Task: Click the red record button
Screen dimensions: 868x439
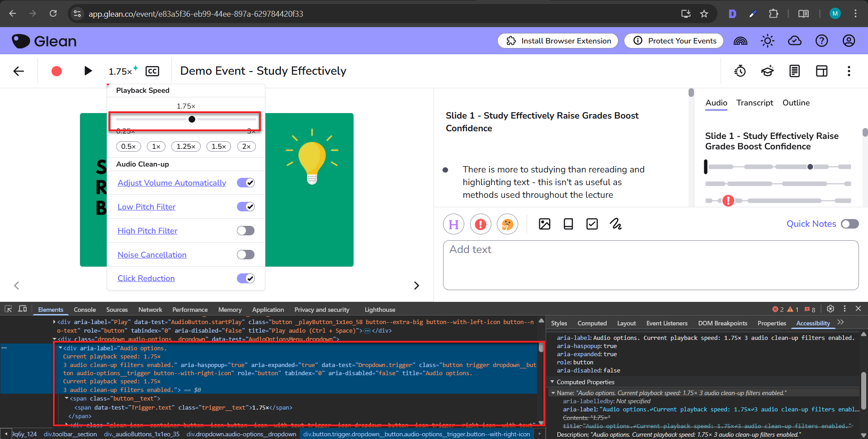Action: coord(57,71)
